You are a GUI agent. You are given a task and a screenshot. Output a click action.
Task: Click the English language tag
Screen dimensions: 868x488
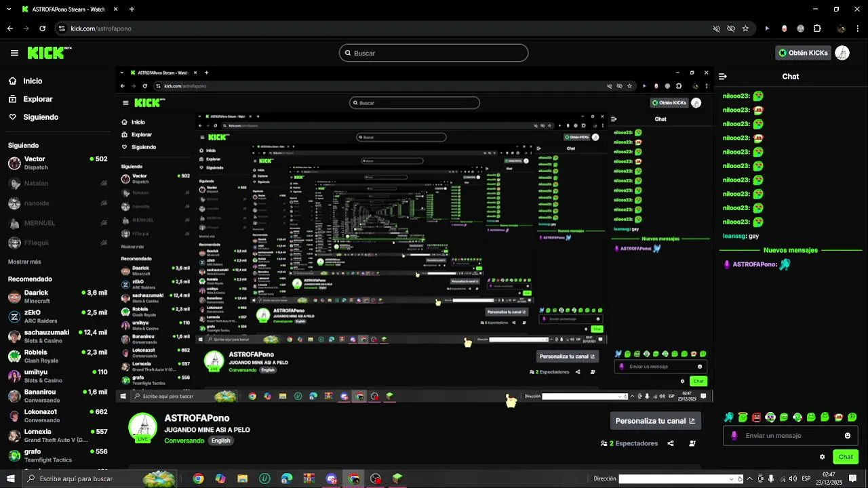pyautogui.click(x=220, y=441)
